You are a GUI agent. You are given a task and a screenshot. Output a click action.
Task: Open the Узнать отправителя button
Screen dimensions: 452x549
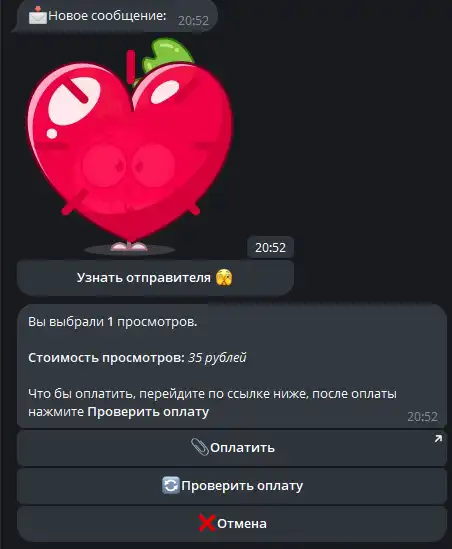155,278
